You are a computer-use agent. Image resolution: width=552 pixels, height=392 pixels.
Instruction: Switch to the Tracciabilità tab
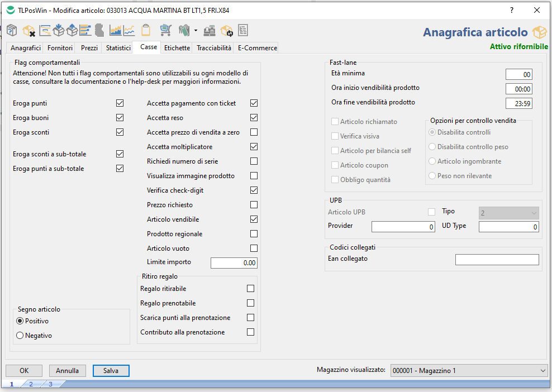point(213,47)
